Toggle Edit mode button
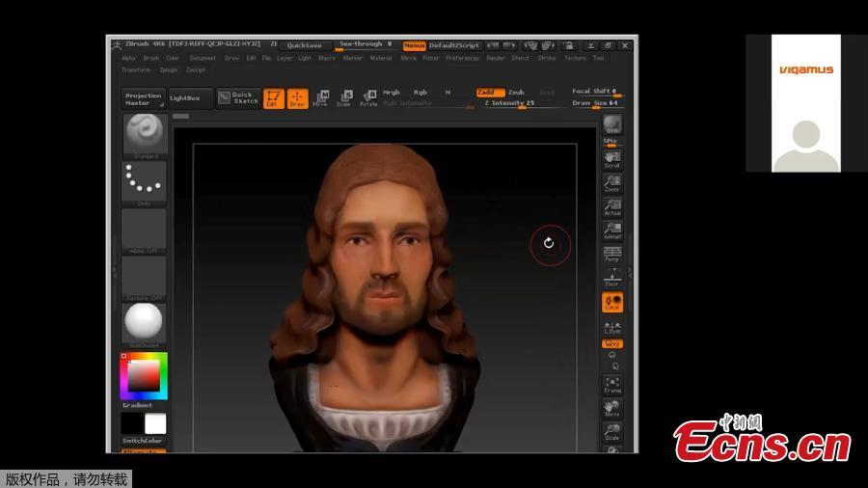 tap(273, 97)
